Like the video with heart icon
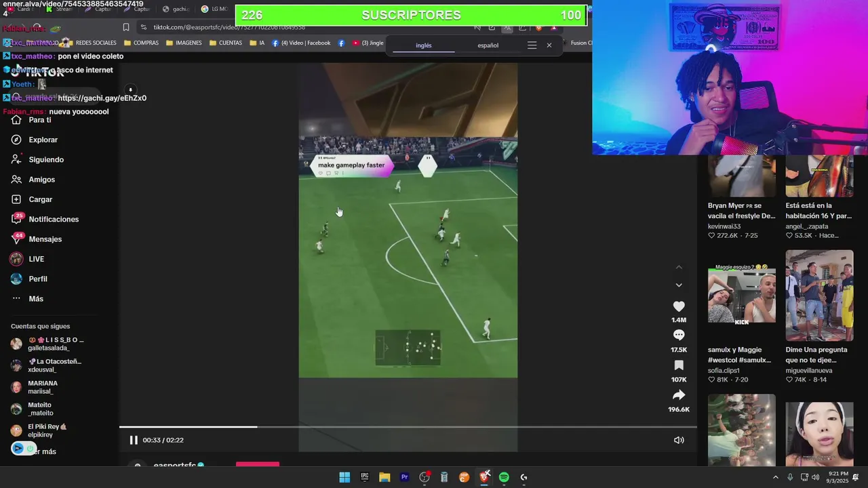The width and height of the screenshot is (868, 488). 679,306
